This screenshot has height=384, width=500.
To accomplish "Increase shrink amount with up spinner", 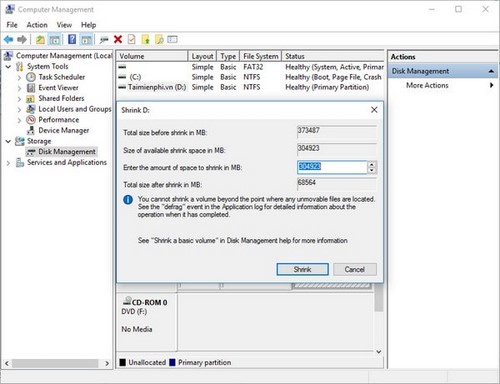I will click(372, 164).
